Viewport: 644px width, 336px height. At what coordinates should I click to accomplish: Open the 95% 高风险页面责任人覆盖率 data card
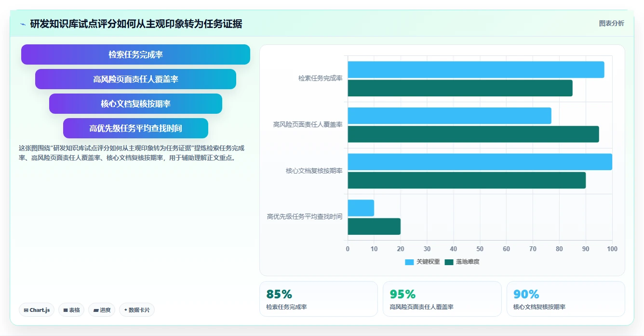tap(442, 299)
